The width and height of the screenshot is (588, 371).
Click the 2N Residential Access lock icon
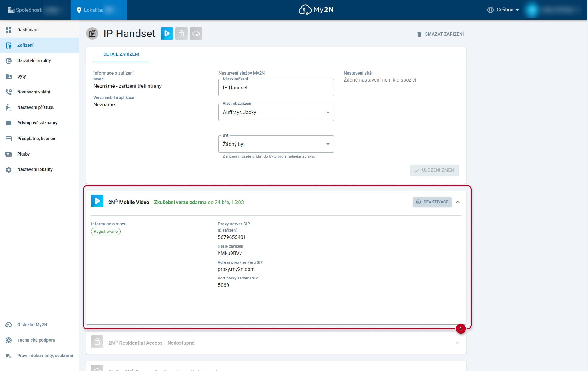97,342
